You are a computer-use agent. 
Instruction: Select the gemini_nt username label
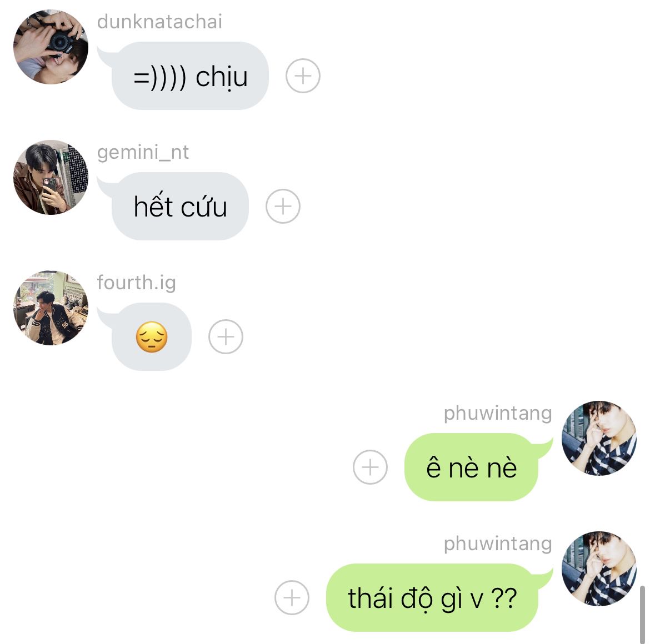(143, 152)
